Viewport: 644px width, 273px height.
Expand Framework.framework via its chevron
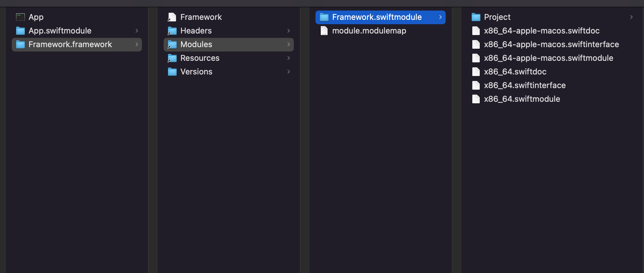137,44
